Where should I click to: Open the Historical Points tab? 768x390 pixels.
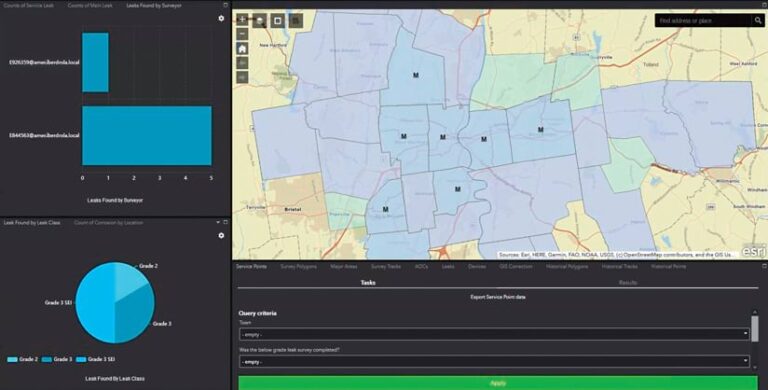point(668,267)
